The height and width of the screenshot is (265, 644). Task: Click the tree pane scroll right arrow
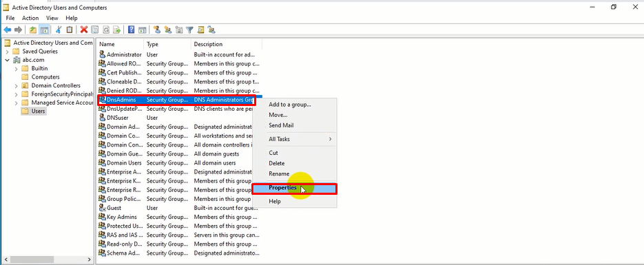click(90, 259)
